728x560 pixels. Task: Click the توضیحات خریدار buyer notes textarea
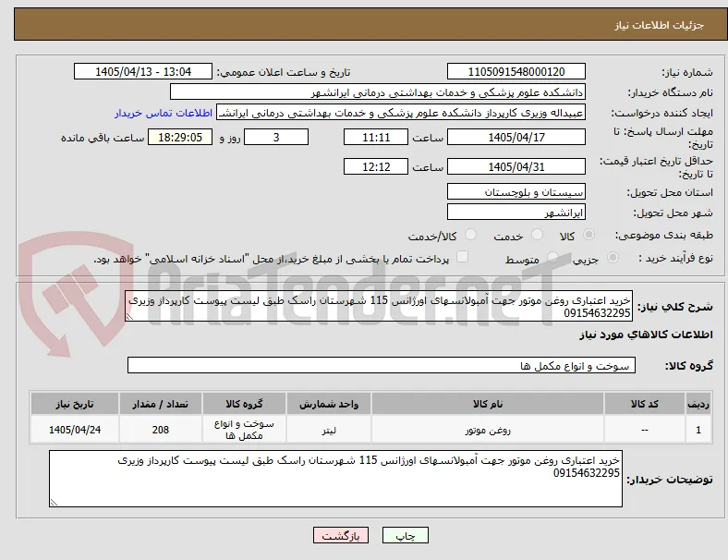[x=335, y=479]
